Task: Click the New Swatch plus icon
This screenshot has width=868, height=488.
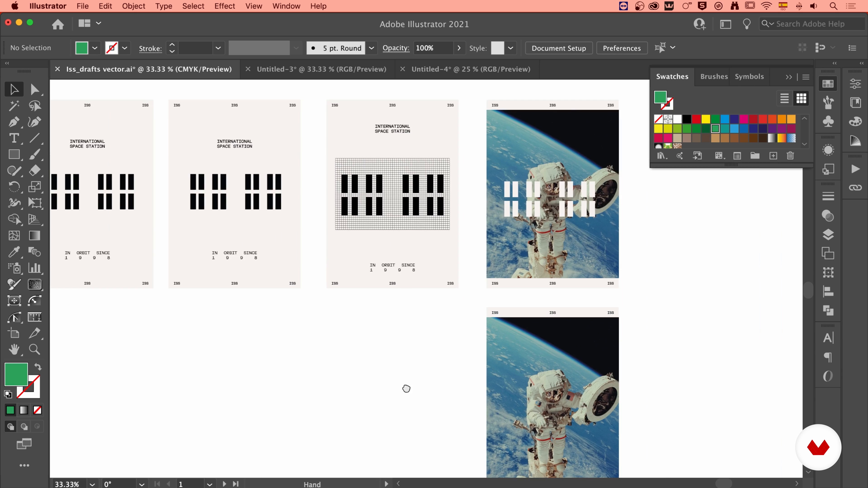Action: pos(773,156)
